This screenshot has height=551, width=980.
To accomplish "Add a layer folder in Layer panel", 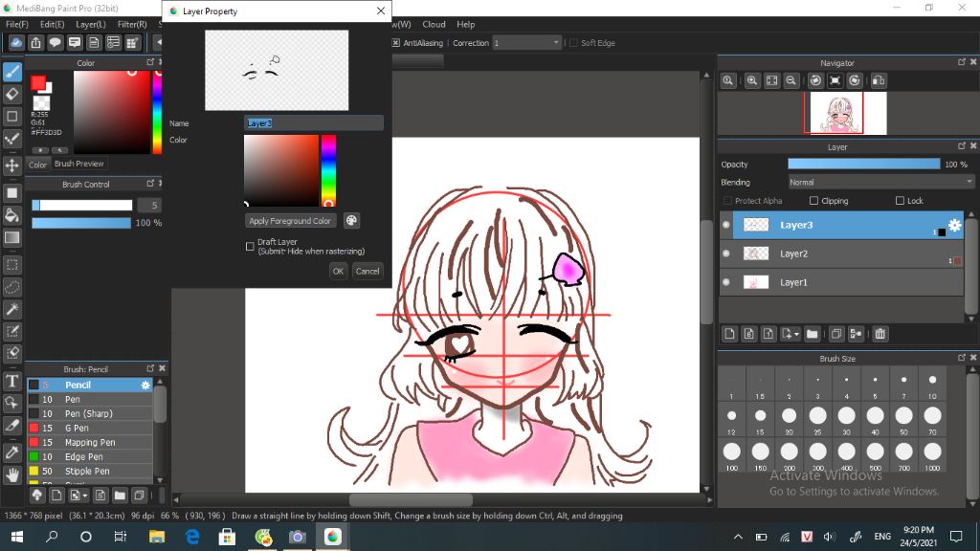I will tap(812, 334).
